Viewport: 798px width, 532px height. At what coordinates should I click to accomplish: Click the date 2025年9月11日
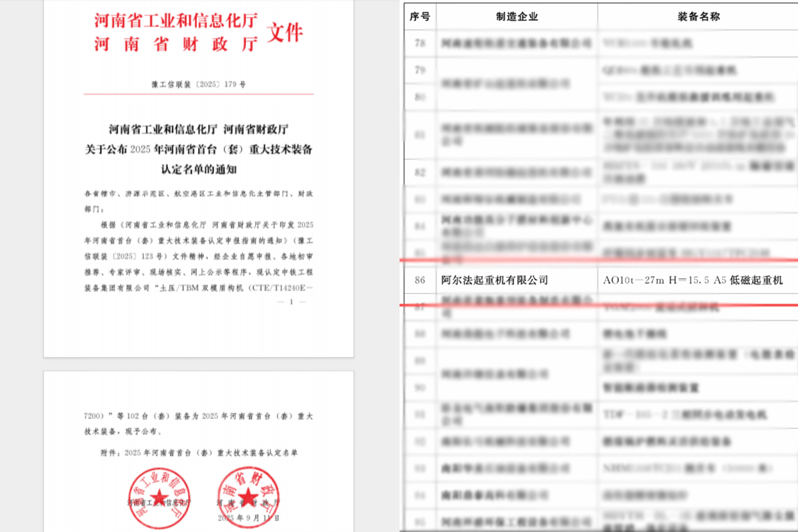tap(248, 518)
